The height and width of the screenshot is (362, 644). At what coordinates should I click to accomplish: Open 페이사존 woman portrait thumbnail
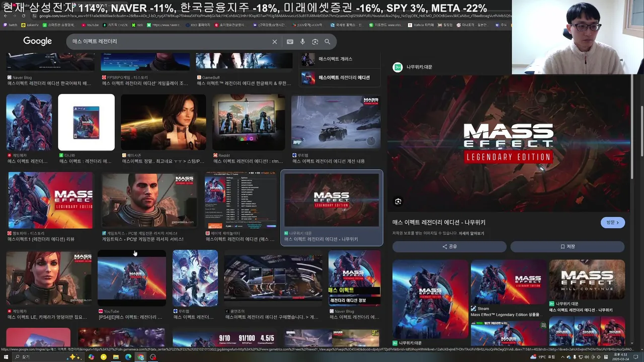click(163, 122)
